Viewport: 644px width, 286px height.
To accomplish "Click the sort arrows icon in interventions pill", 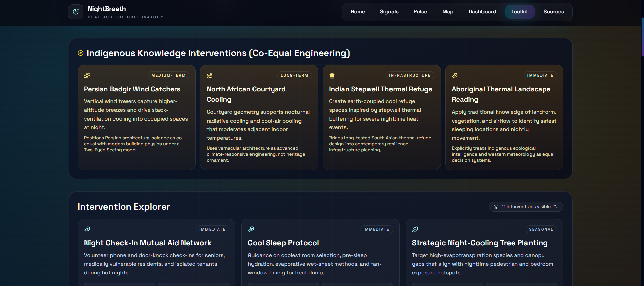I will tap(556, 207).
